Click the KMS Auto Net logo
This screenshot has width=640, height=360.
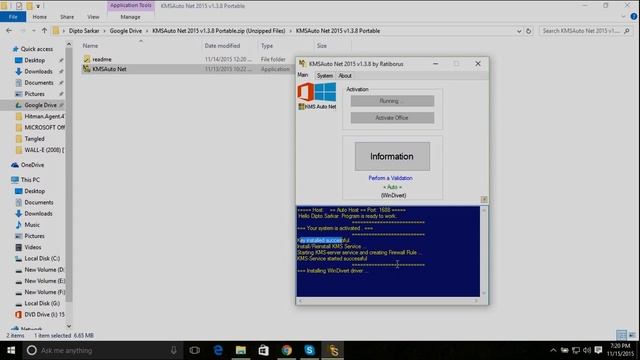(317, 96)
